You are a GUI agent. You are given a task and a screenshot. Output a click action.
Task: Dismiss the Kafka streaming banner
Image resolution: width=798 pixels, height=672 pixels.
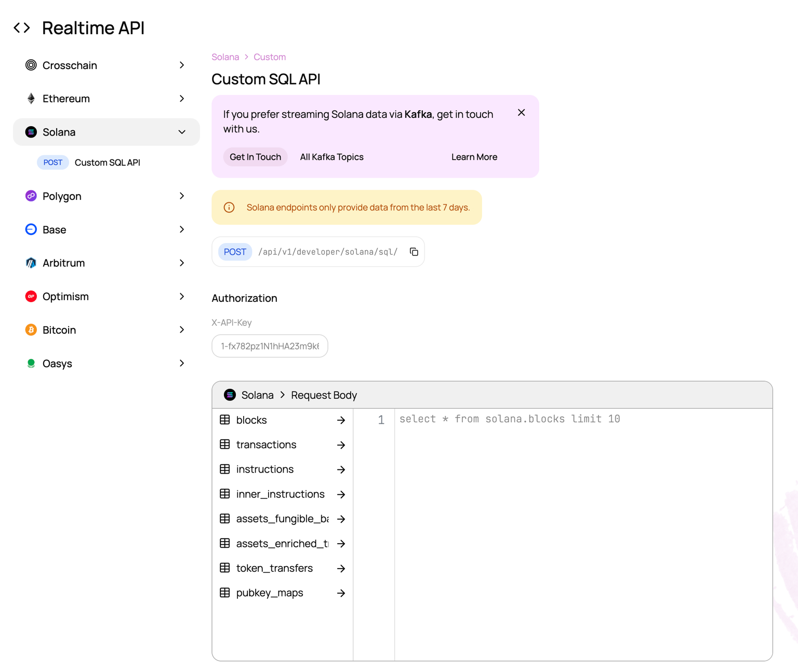click(x=522, y=113)
